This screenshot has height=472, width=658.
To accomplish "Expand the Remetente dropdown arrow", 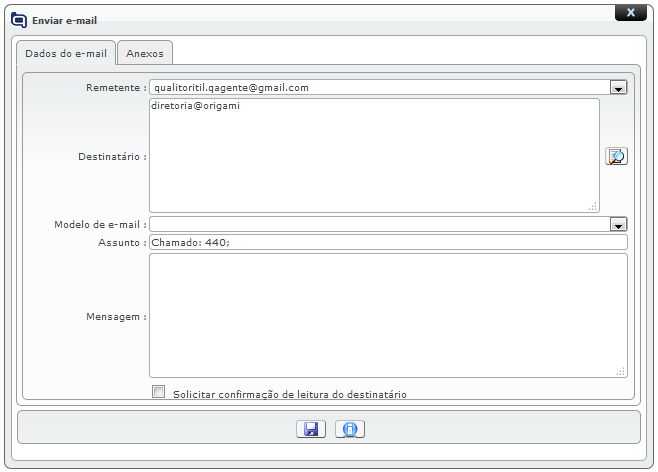I will [618, 88].
